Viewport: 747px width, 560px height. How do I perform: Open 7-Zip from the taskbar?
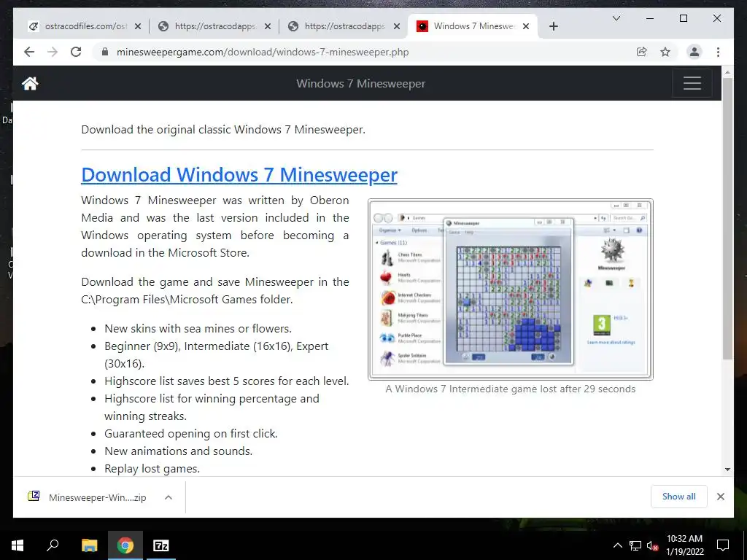point(161,545)
